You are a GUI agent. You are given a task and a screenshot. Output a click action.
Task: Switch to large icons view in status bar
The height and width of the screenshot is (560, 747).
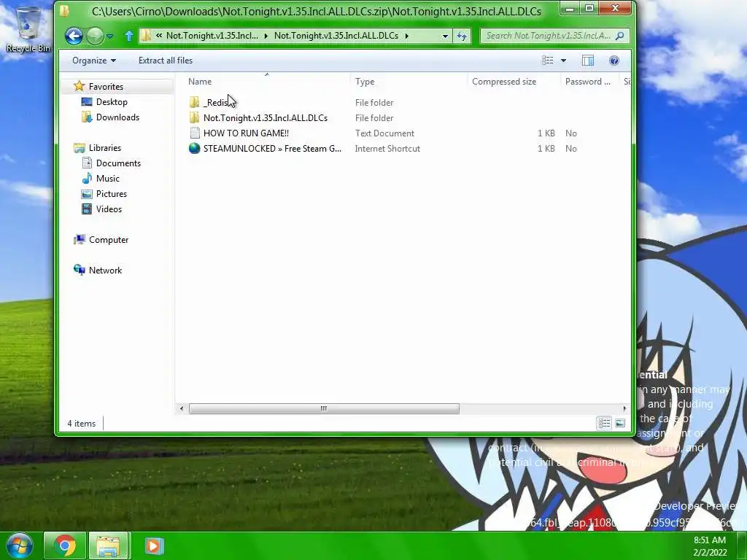click(620, 423)
